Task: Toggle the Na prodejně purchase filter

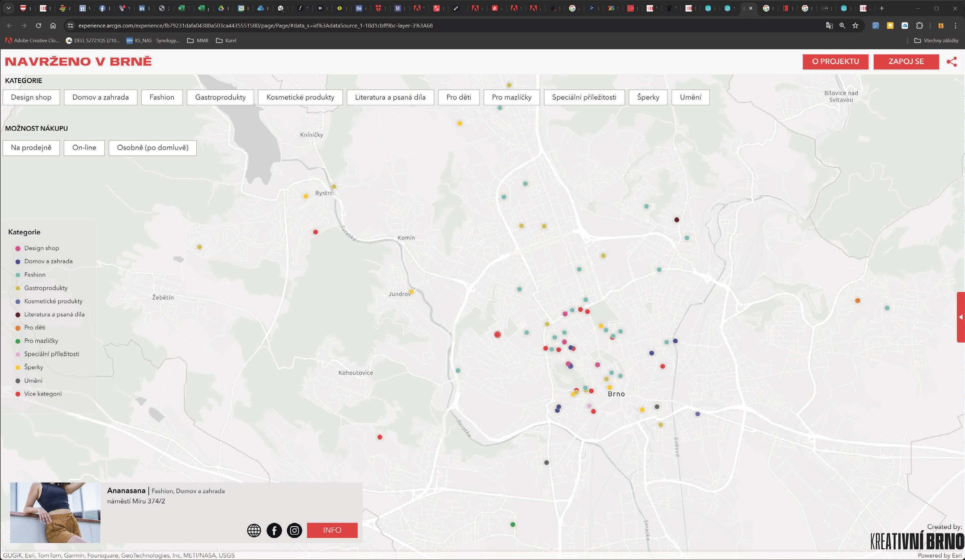Action: (x=31, y=148)
